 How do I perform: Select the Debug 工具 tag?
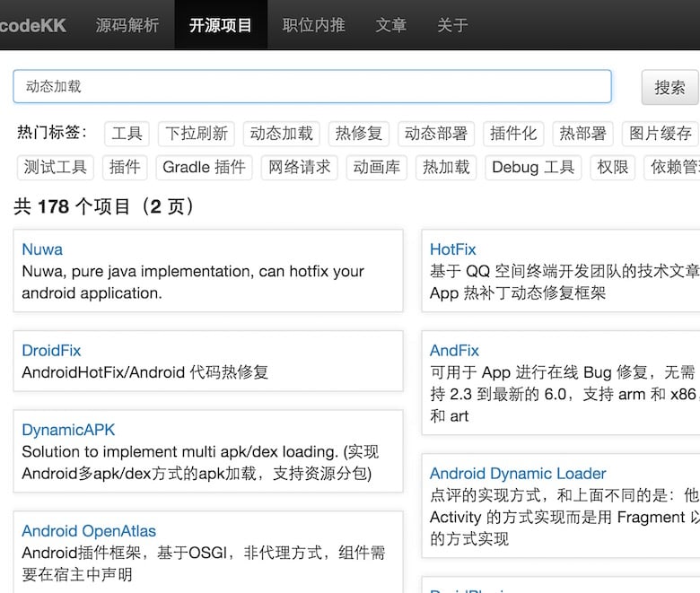pos(533,168)
